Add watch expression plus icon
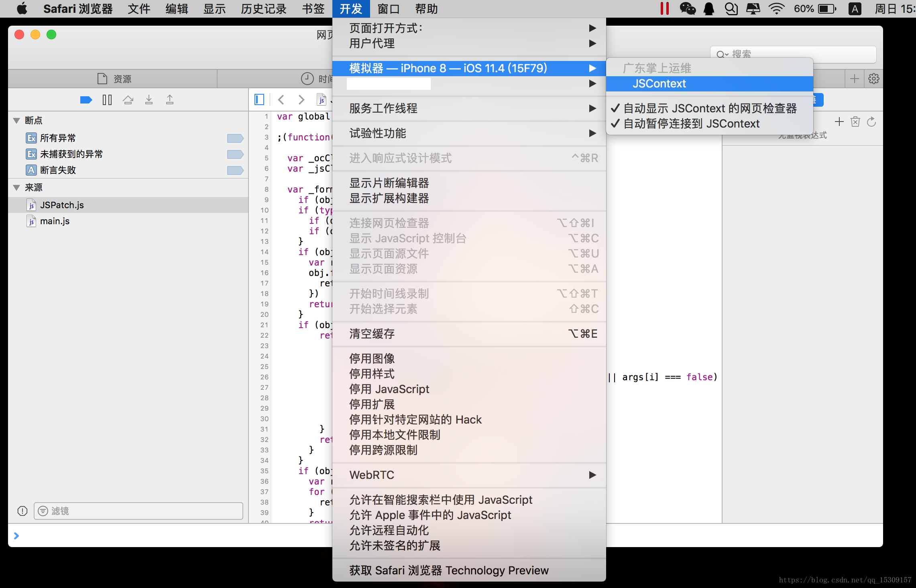Screen dimensions: 916x588 (839, 122)
